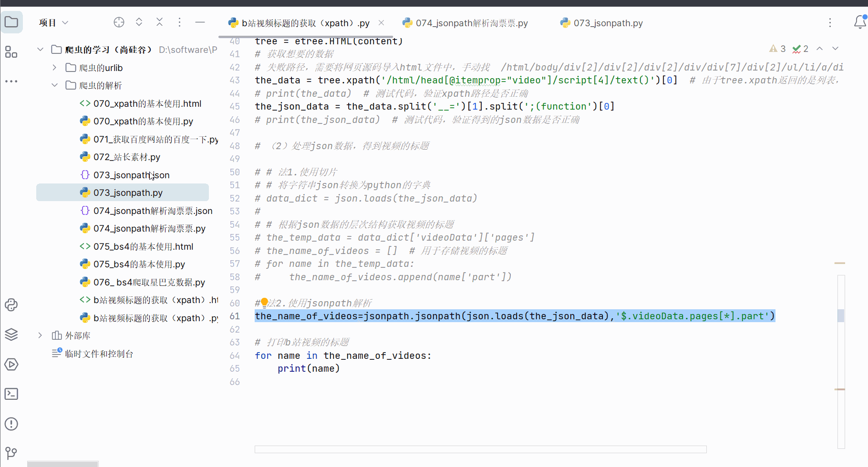Collapse the 爬虫的解析 folder
Image resolution: width=868 pixels, height=467 pixels.
pyautogui.click(x=55, y=85)
